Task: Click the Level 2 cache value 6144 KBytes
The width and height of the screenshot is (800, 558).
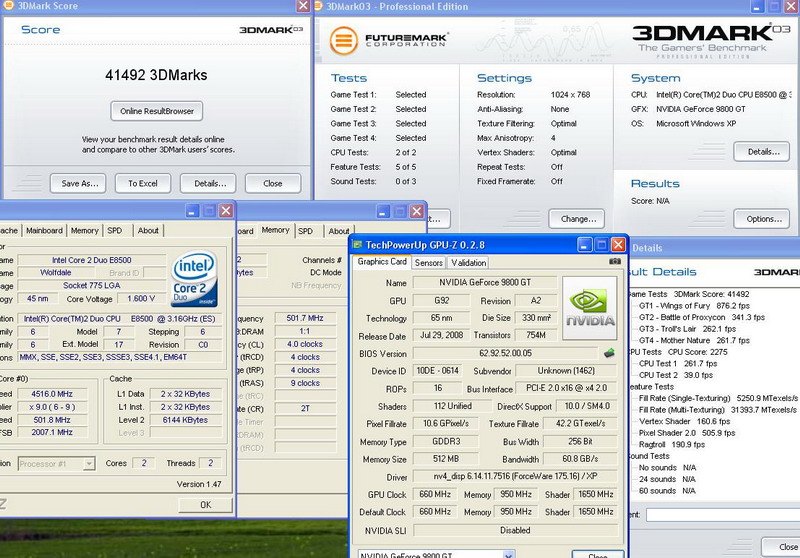Action: 185,420
